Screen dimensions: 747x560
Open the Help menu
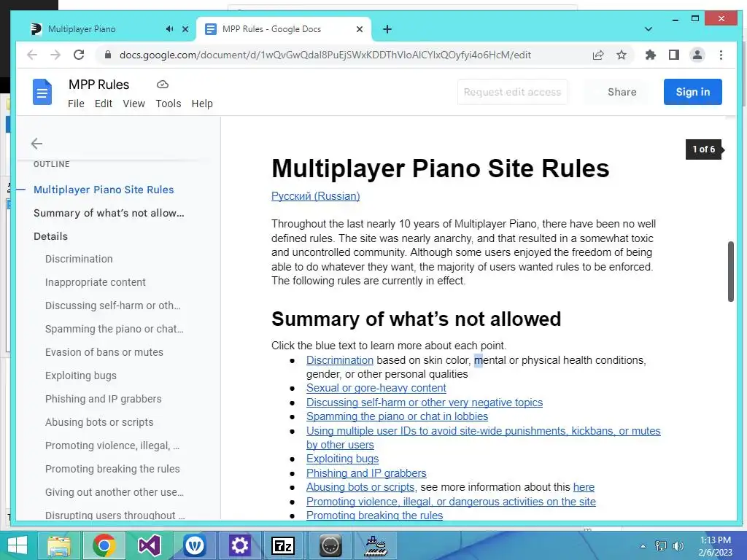202,104
